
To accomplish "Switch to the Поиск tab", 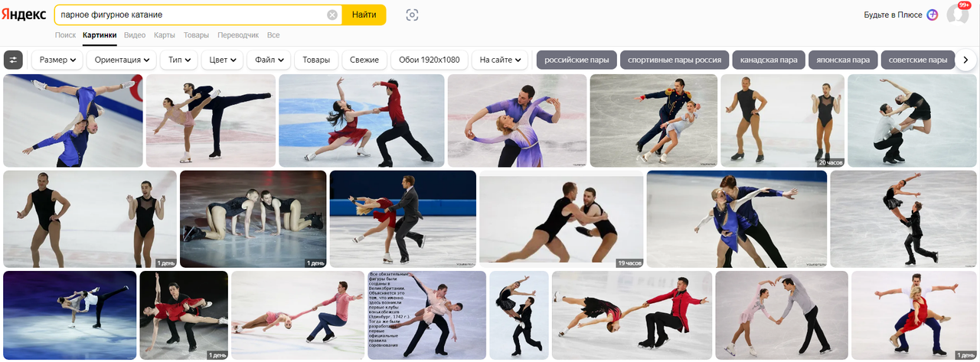I will [x=65, y=35].
